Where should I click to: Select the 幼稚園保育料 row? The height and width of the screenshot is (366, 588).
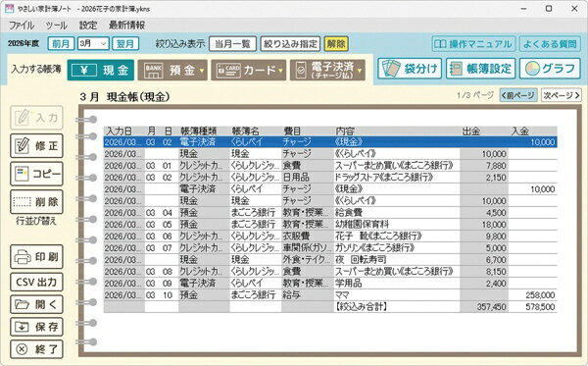coord(330,225)
